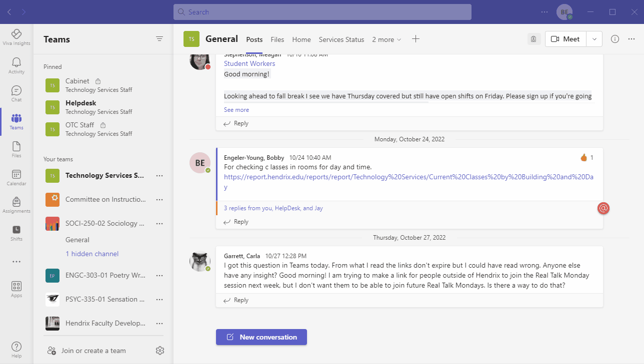Go forward with the right arrow

pyautogui.click(x=24, y=11)
